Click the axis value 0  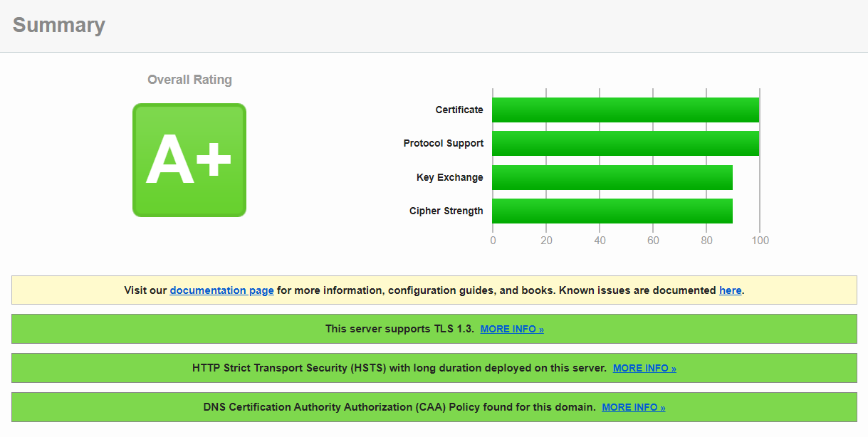click(x=493, y=241)
